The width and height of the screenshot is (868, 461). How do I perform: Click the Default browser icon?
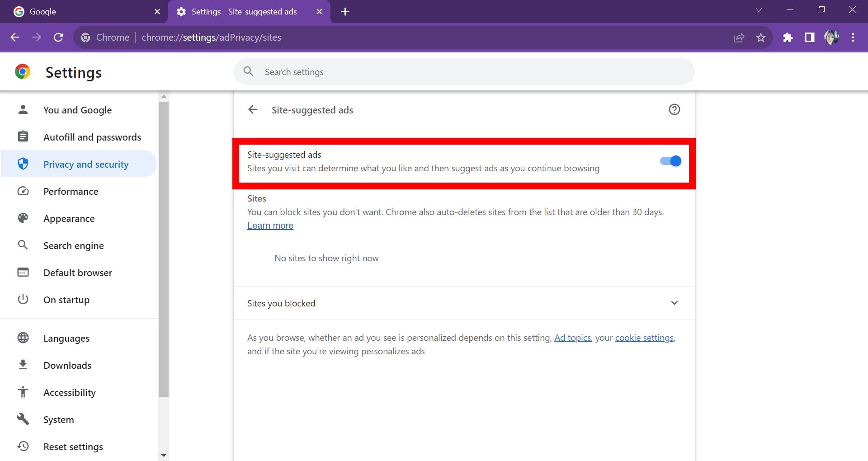tap(23, 272)
